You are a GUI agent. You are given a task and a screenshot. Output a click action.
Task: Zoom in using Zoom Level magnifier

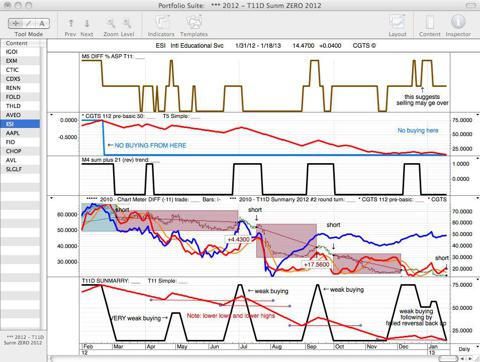point(127,23)
